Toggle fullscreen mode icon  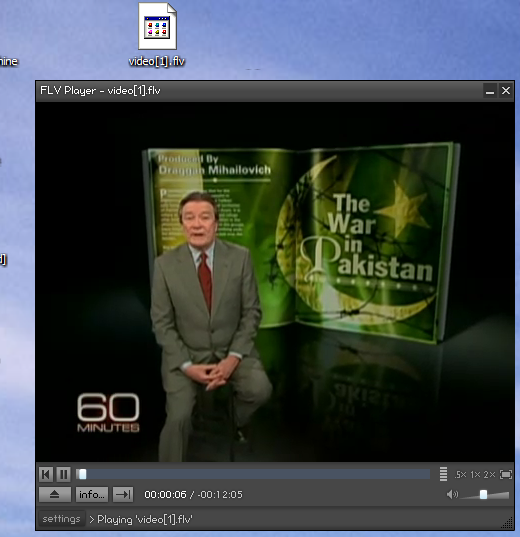point(506,474)
